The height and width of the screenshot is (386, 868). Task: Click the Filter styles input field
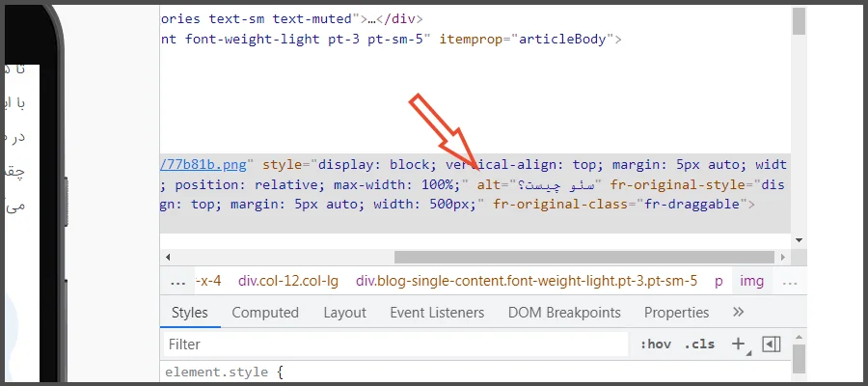395,344
